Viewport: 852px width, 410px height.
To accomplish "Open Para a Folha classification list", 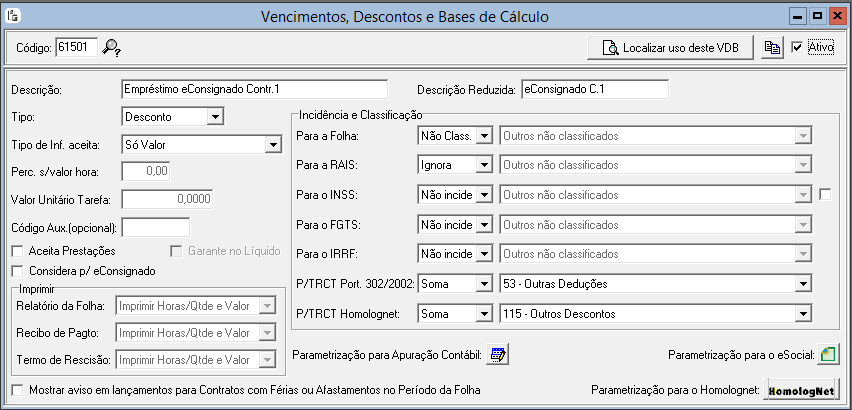I will (x=803, y=136).
